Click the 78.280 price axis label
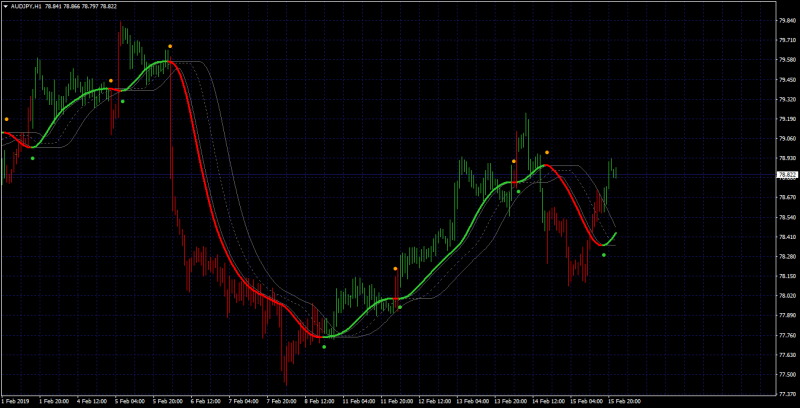This screenshot has width=800, height=408. [x=786, y=257]
